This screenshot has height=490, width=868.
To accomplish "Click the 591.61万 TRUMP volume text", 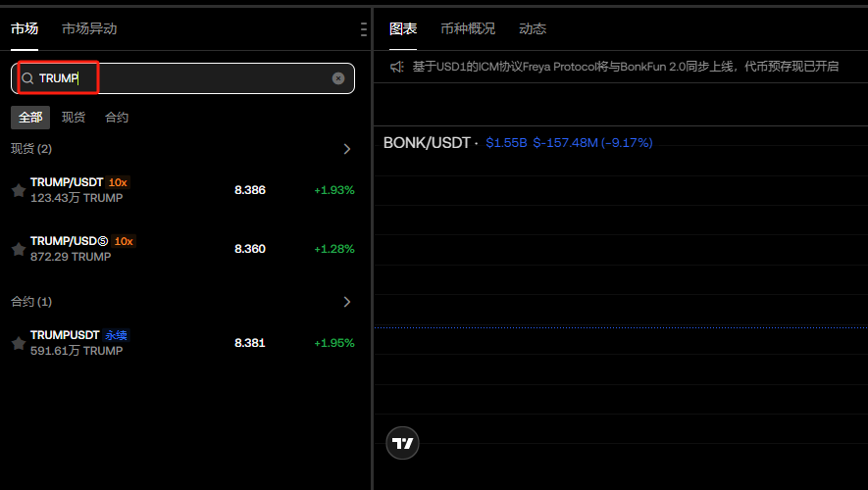I will [77, 351].
